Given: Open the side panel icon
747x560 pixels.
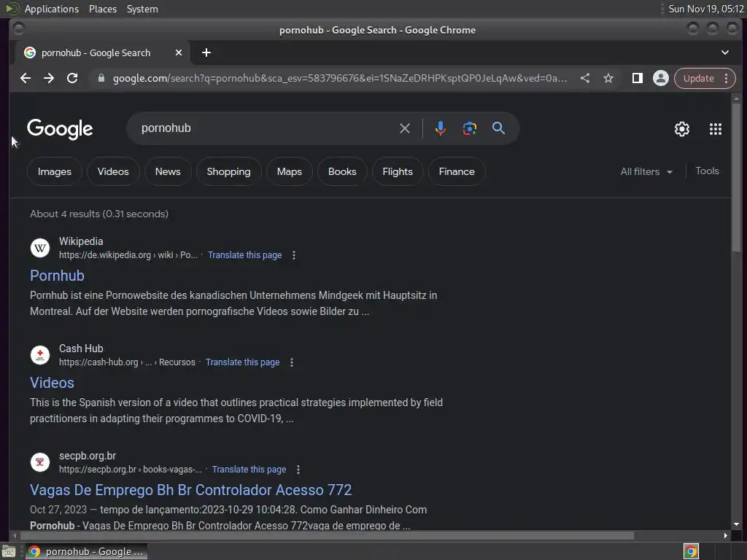Looking at the screenshot, I should coord(637,78).
